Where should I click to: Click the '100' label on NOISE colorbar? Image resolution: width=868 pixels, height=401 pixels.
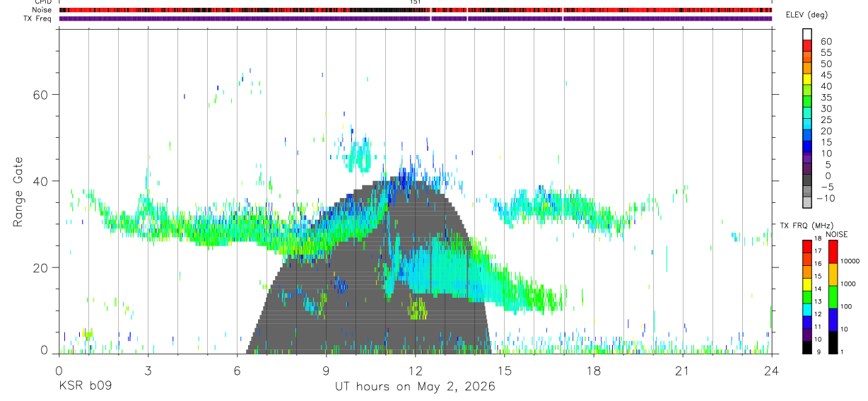pyautogui.click(x=847, y=306)
